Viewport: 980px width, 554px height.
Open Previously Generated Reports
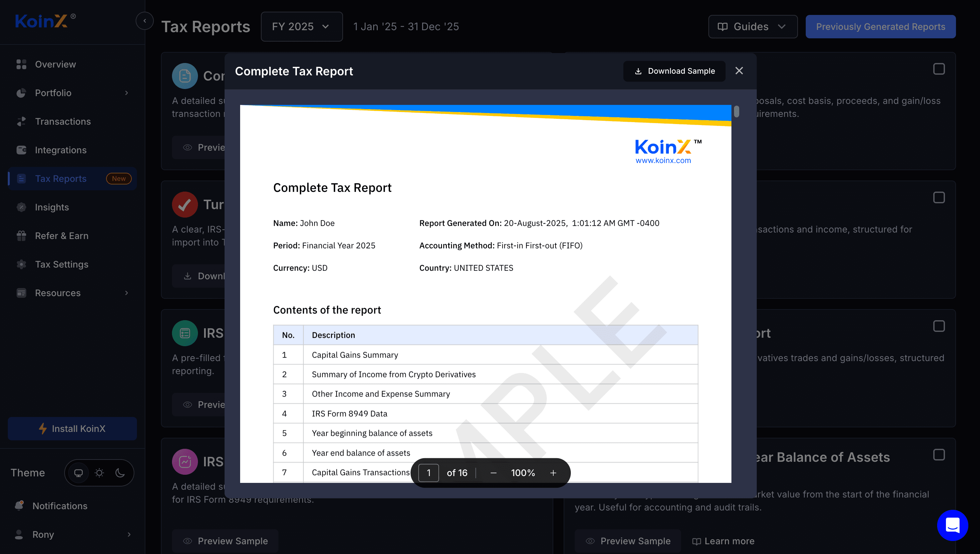880,27
